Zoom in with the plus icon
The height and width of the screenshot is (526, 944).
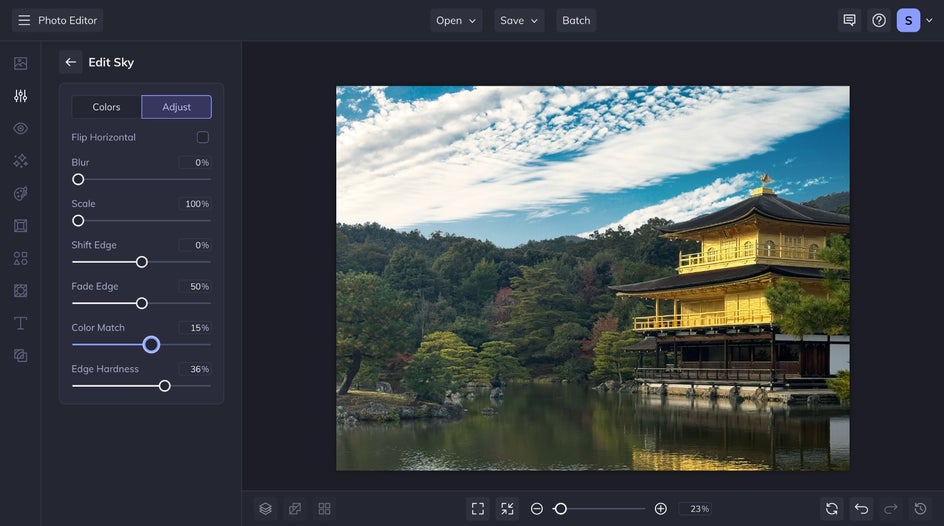tap(660, 509)
